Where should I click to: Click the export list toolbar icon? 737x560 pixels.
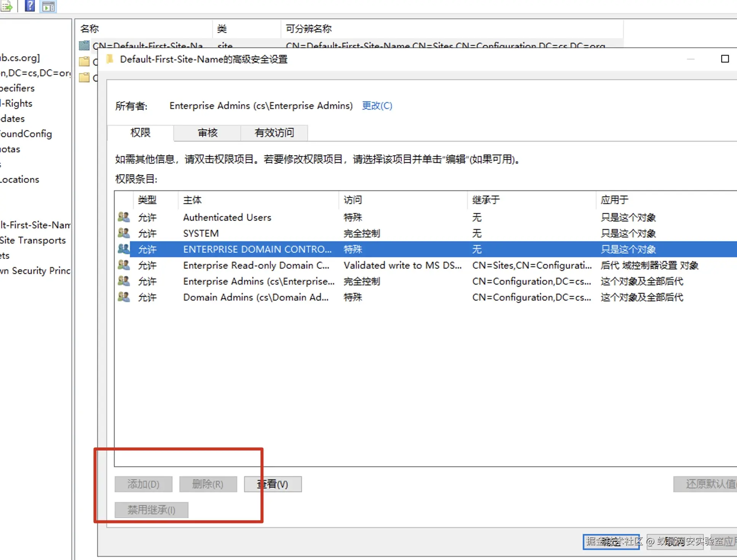(x=7, y=6)
